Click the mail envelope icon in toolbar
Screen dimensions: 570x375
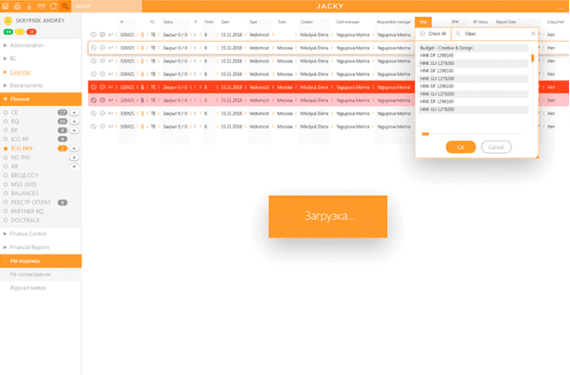click(x=41, y=6)
